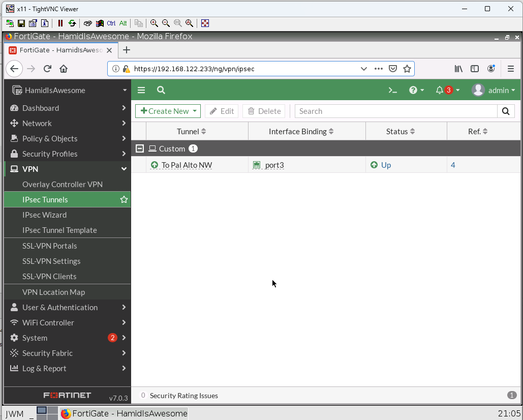Toggle the hamburger sidebar menu icon

[141, 90]
